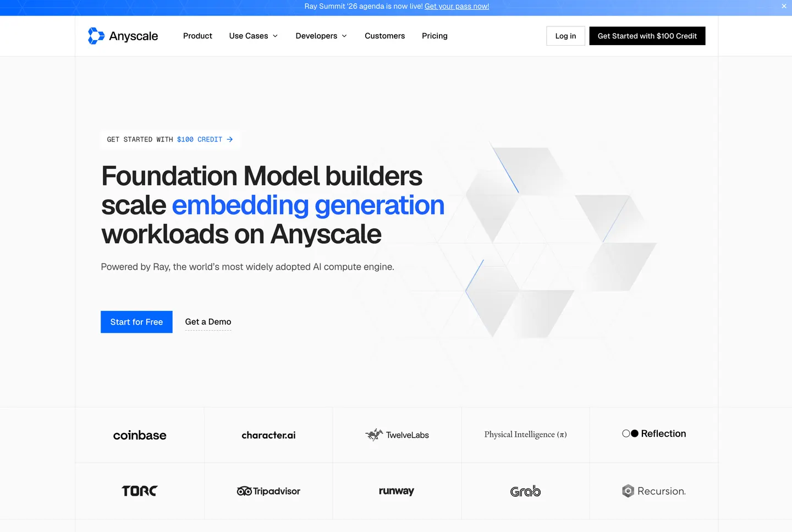Open the Coinbase customer logo
Screen dimensions: 792x532
click(x=140, y=435)
